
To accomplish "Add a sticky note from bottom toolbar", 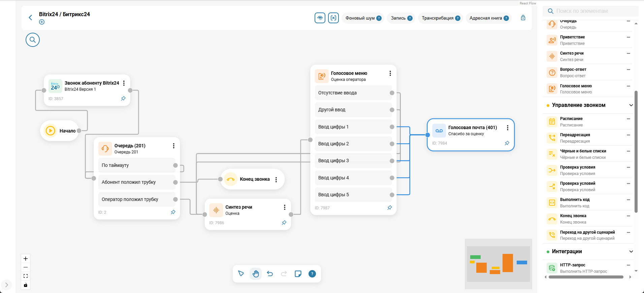I will (x=298, y=274).
